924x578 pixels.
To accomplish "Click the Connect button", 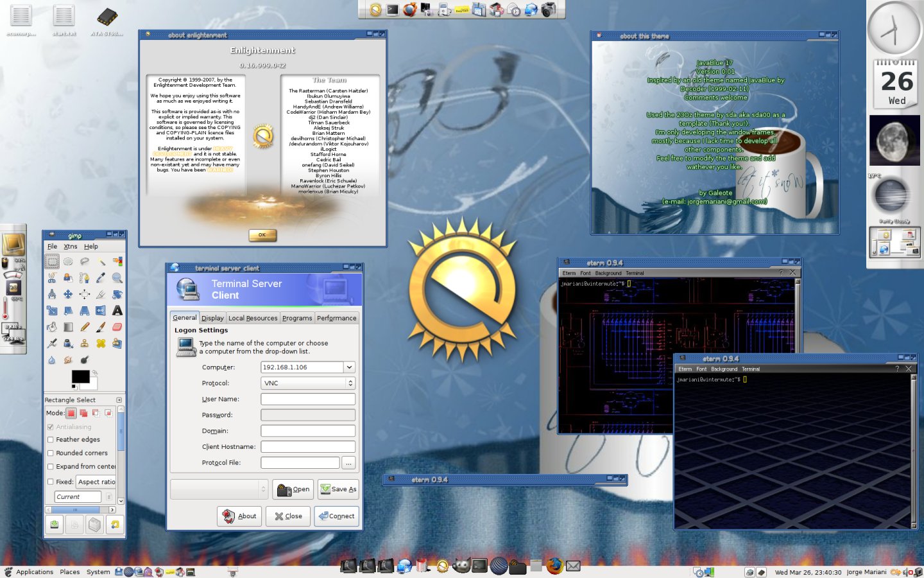I will (x=336, y=516).
